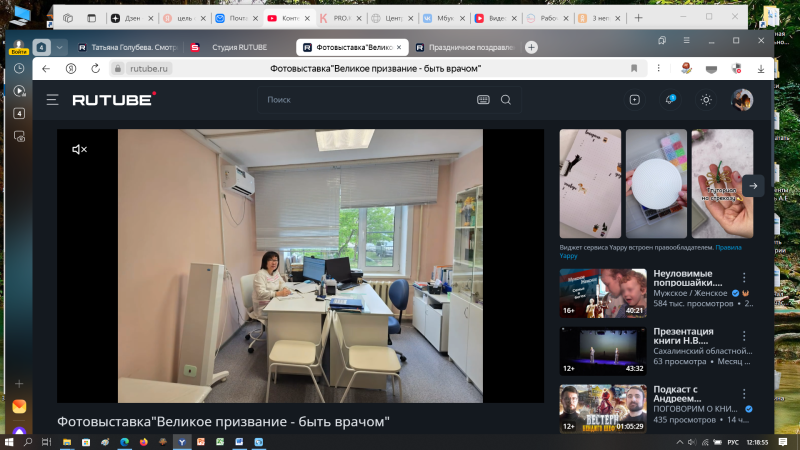Click the magnifier search icon on RUTUBE
800x450 pixels.
point(506,100)
